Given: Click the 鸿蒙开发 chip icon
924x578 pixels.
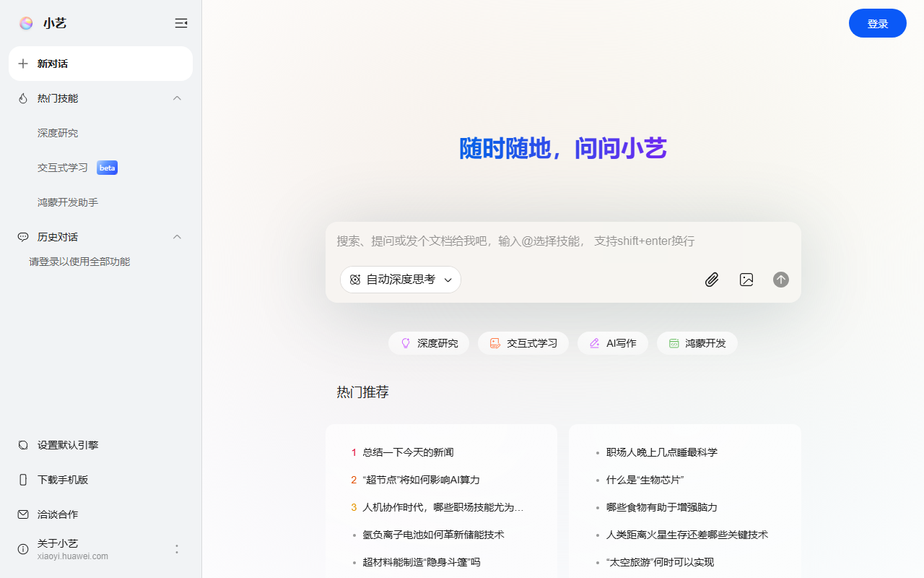Looking at the screenshot, I should pyautogui.click(x=674, y=343).
